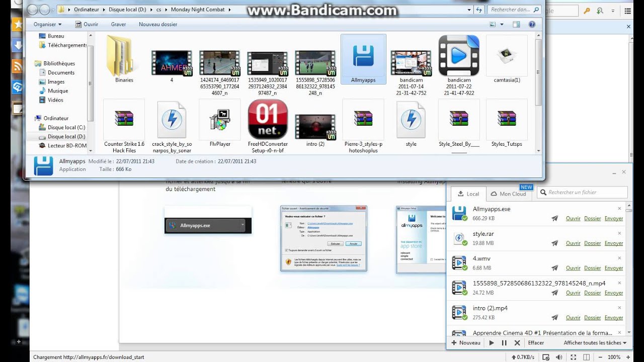Open Vidéos library
The image size is (644, 362).
pyautogui.click(x=51, y=100)
